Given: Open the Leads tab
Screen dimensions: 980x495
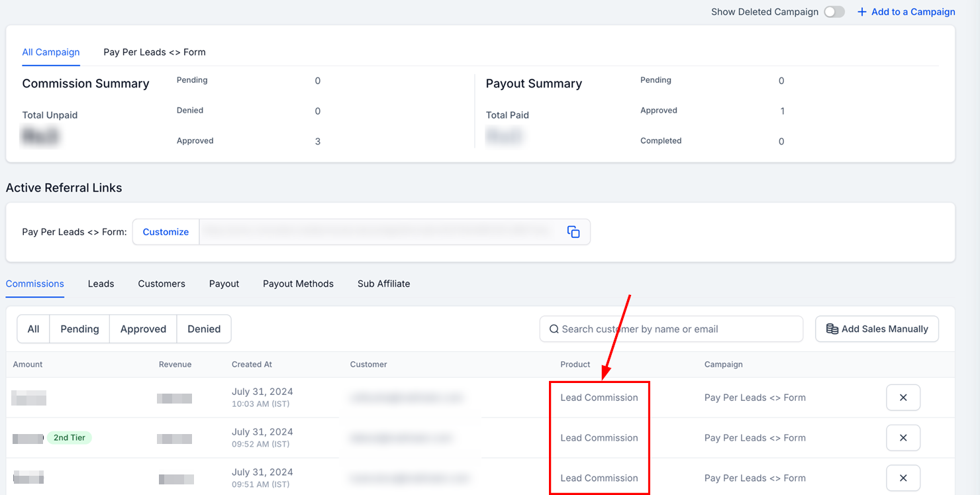Looking at the screenshot, I should 101,284.
